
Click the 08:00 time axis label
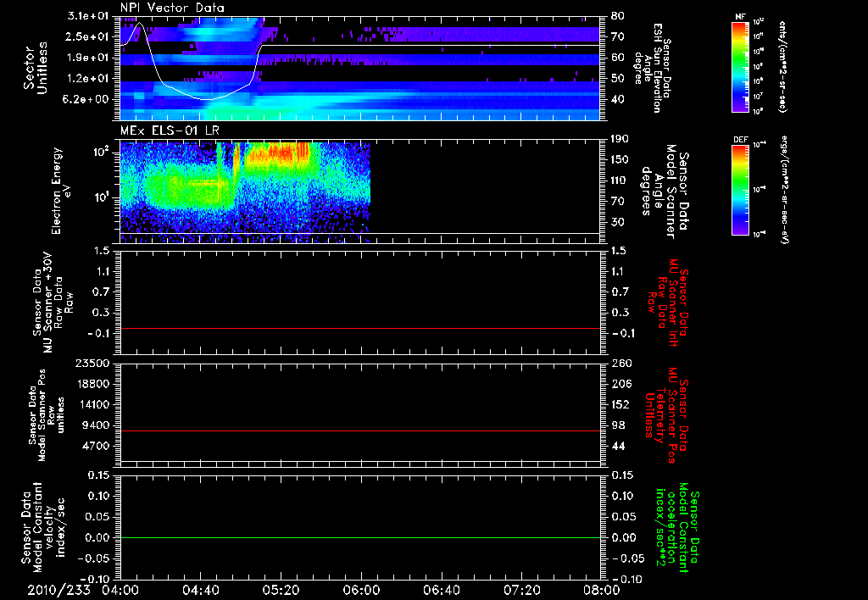[x=602, y=590]
